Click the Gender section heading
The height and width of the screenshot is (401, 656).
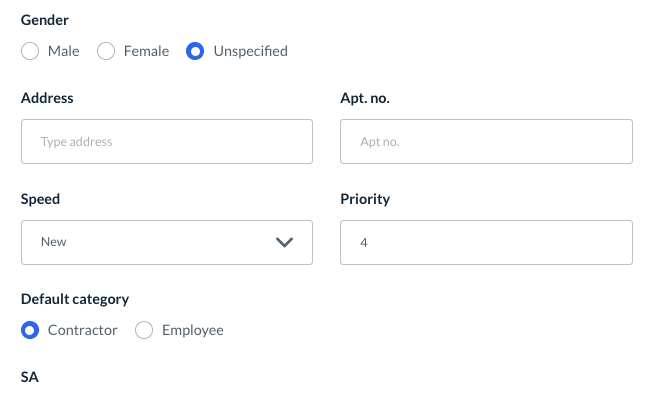45,19
